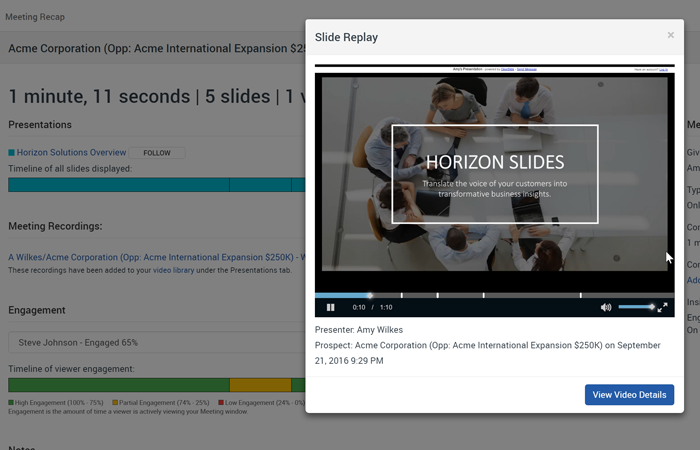Click the Presenter: Amy Wilkes text
Viewport: 700px width, 450px height.
click(x=358, y=330)
